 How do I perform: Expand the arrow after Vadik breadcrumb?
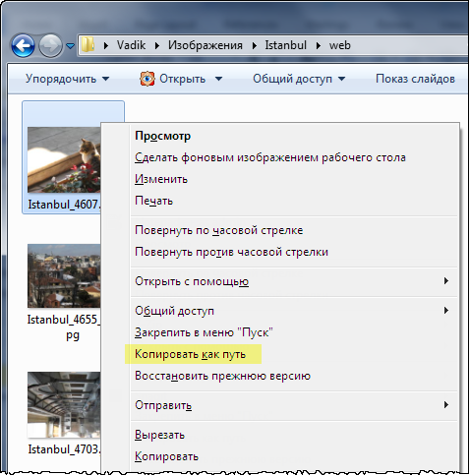point(157,45)
